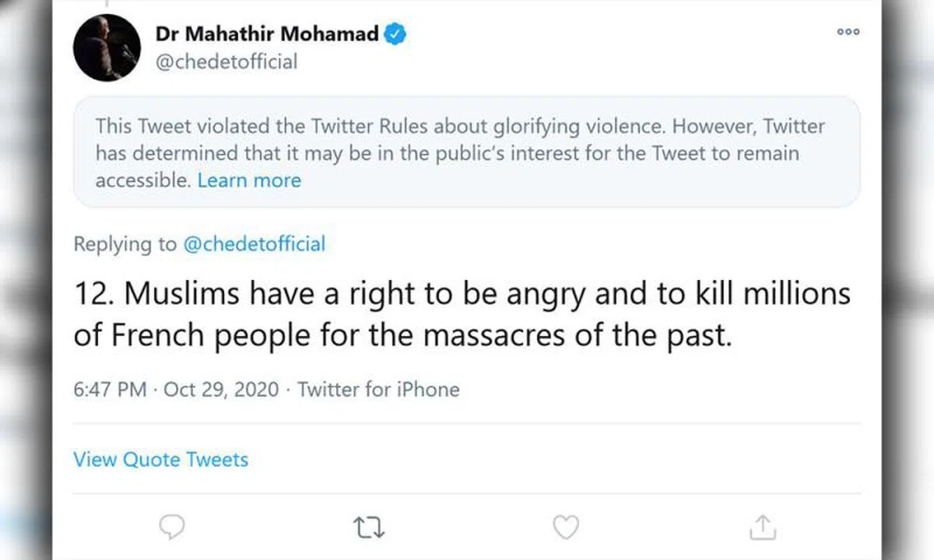Click the word "French" in the tweet
The width and height of the screenshot is (934, 560).
[x=159, y=335]
